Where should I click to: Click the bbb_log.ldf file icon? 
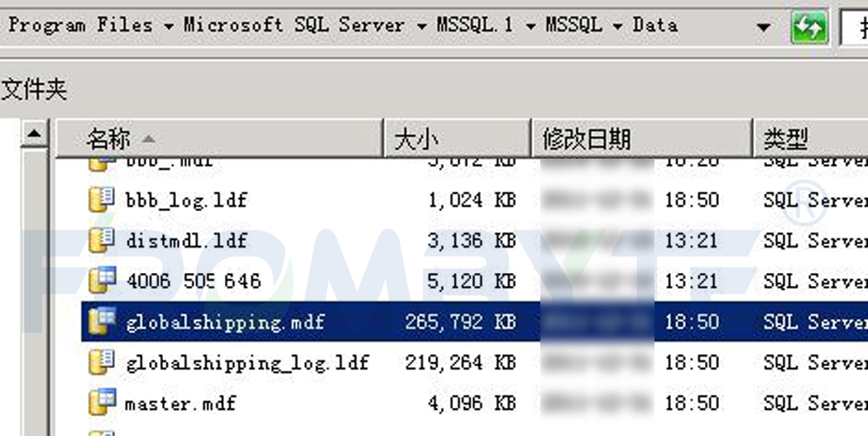click(x=103, y=199)
